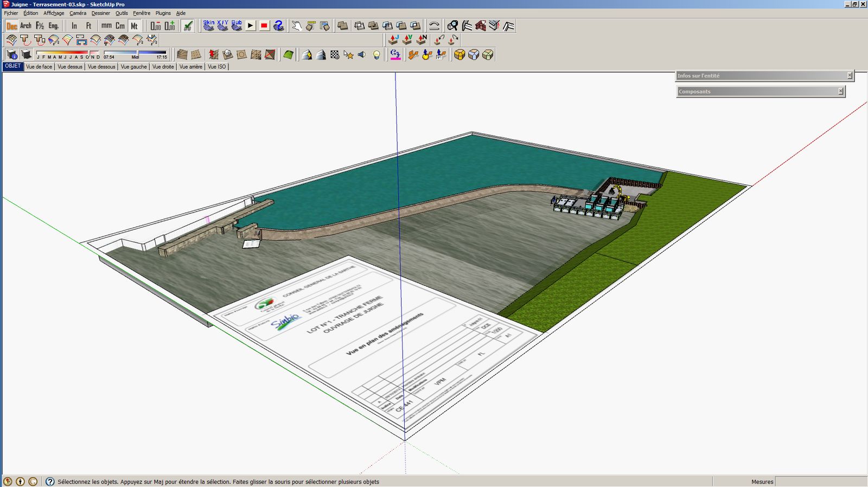Select the white hand interact tool
Screen dimensions: 868x487
coord(297,25)
